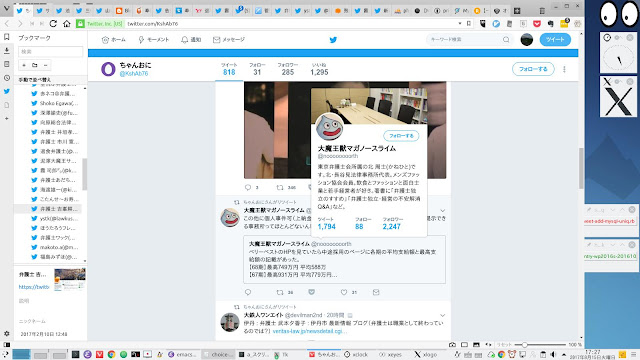Add a new web panel
The height and width of the screenshot is (360, 640).
click(x=7, y=118)
